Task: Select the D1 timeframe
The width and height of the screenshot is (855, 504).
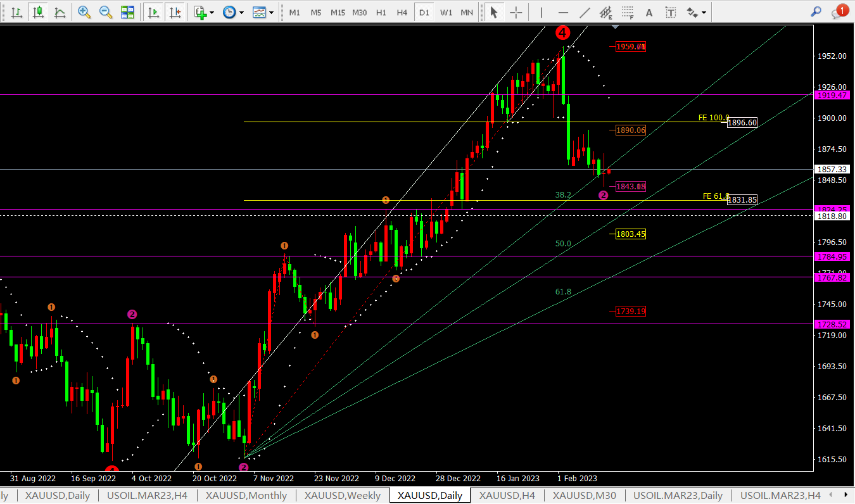Action: (424, 12)
